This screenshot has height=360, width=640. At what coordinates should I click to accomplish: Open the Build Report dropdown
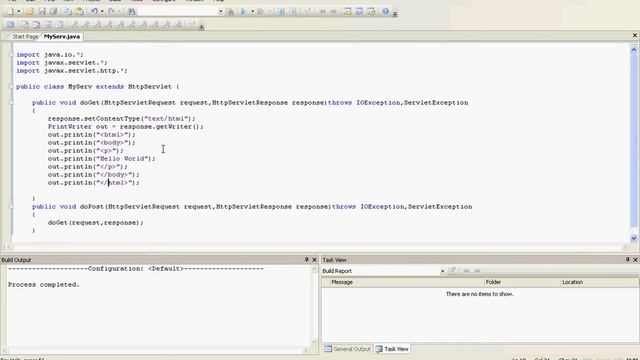click(x=442, y=271)
